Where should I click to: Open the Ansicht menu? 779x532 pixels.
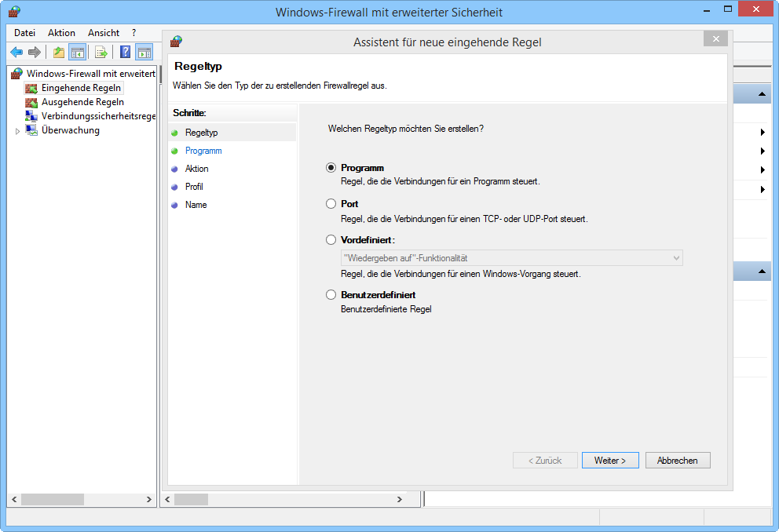104,33
